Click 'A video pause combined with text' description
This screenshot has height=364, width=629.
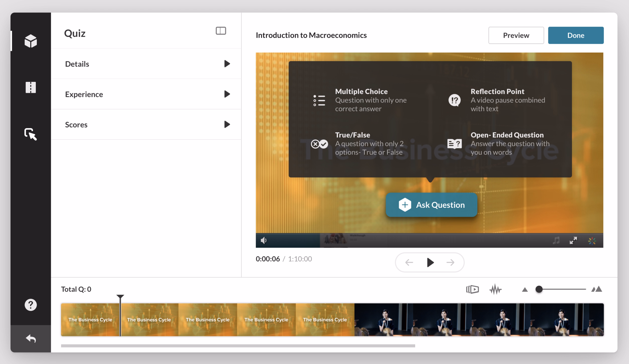coord(508,104)
